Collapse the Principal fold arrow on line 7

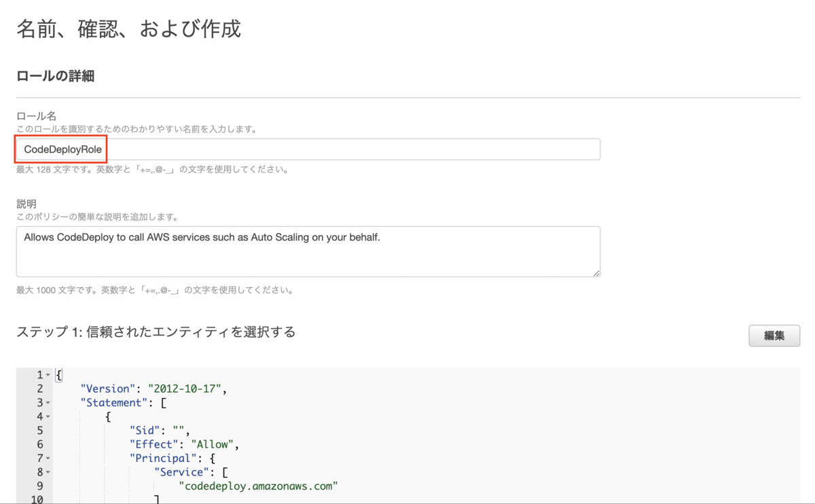[48, 458]
